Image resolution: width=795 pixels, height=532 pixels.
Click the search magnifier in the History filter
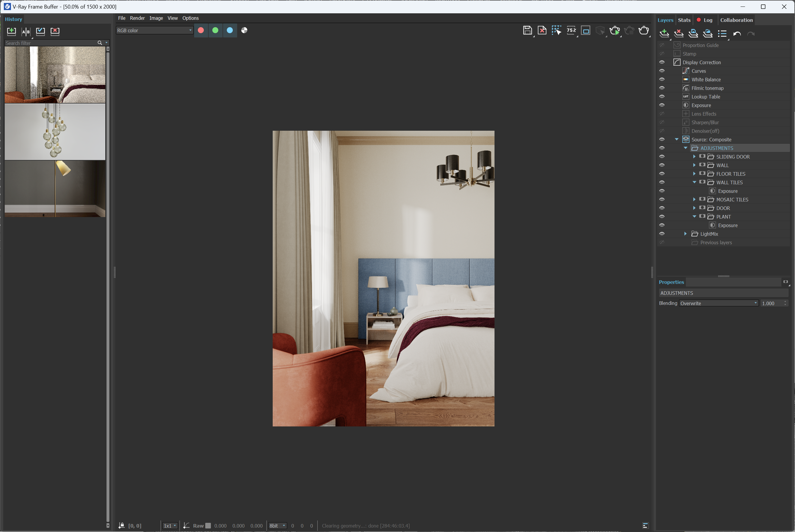100,43
